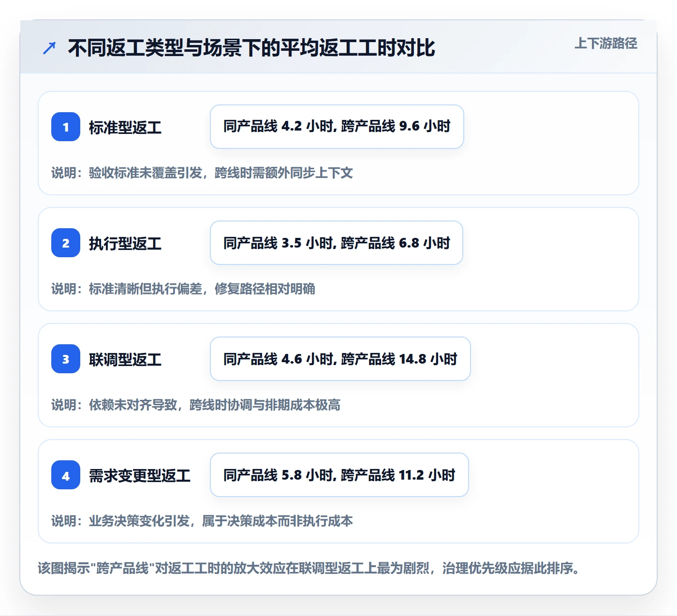Click the 需求变更型返工 heading
This screenshot has width=677, height=616.
(140, 475)
